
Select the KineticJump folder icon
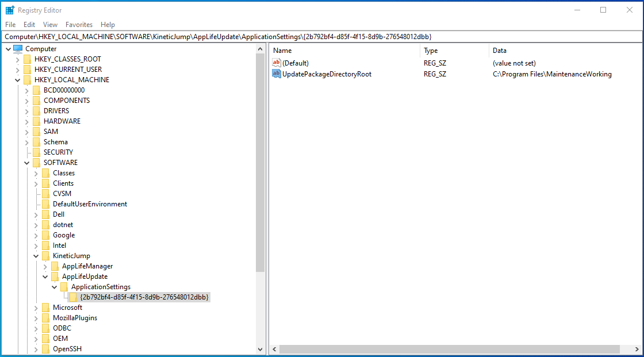click(x=45, y=255)
